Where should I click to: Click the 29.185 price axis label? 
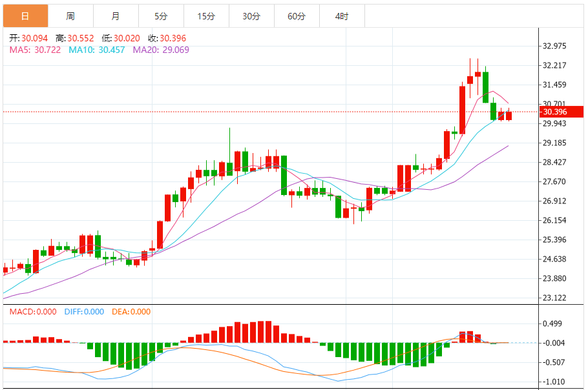(x=554, y=143)
